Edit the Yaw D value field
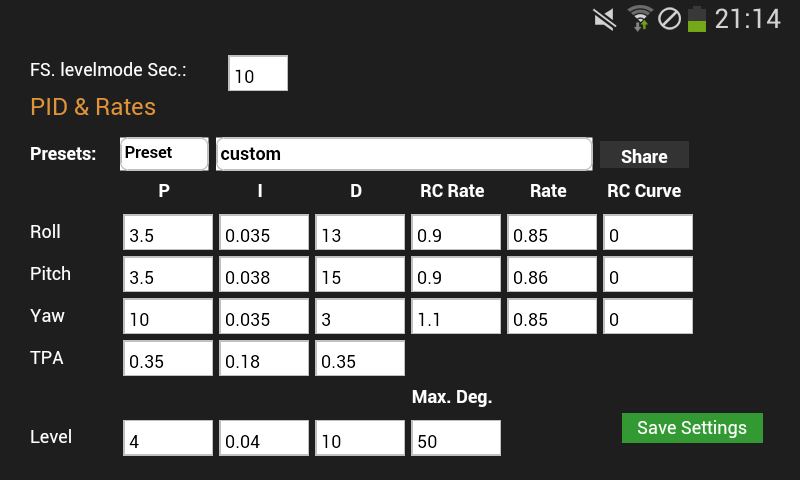This screenshot has width=800, height=480. 360,317
